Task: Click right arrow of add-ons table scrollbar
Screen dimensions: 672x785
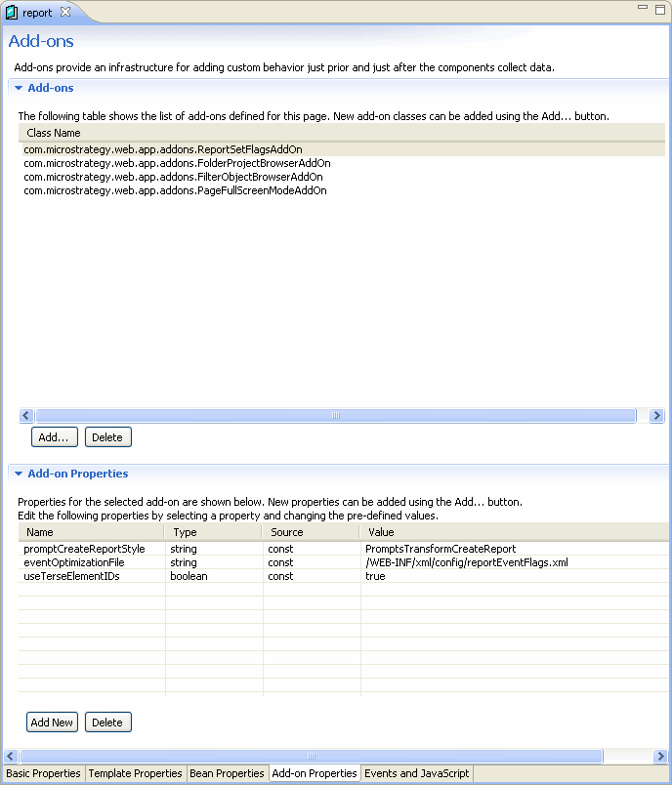Action: 656,416
